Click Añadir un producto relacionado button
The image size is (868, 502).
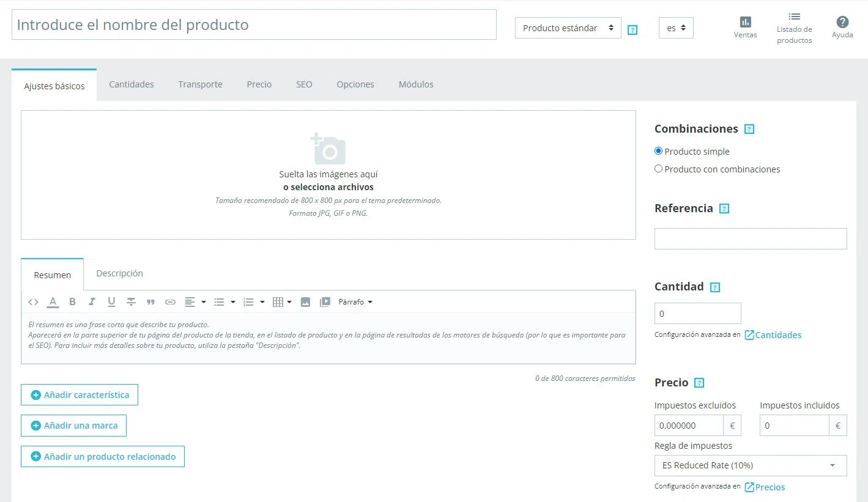tap(103, 457)
